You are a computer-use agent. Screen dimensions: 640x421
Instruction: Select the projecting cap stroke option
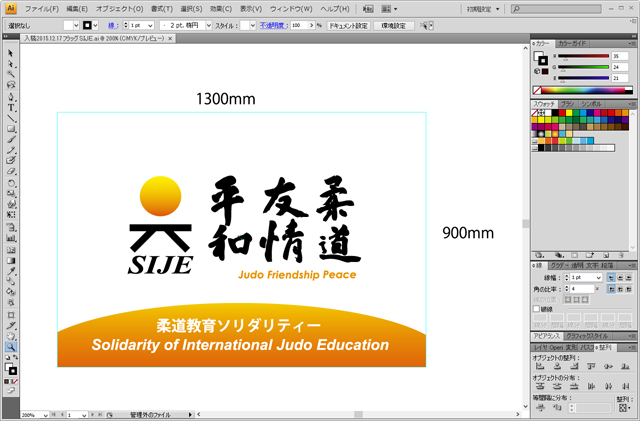[x=629, y=278]
